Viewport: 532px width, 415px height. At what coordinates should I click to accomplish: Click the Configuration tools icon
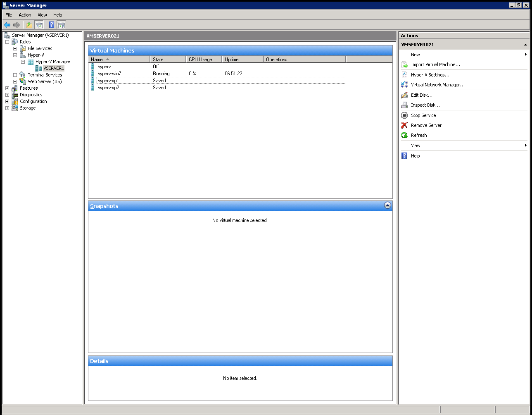click(15, 101)
